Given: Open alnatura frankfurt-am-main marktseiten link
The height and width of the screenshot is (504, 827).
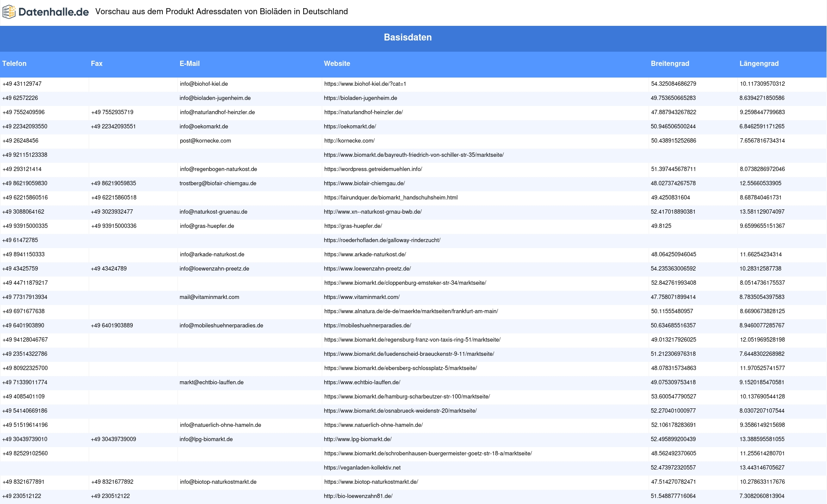Looking at the screenshot, I should point(411,311).
